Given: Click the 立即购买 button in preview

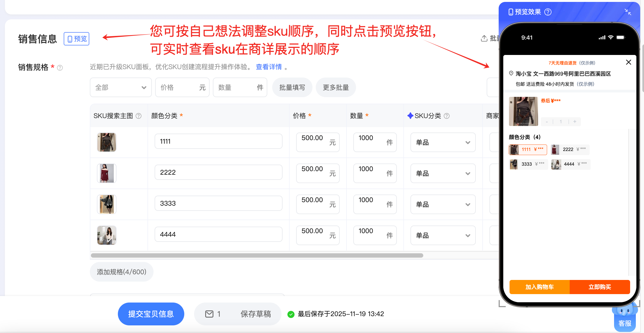Looking at the screenshot, I should (600, 287).
